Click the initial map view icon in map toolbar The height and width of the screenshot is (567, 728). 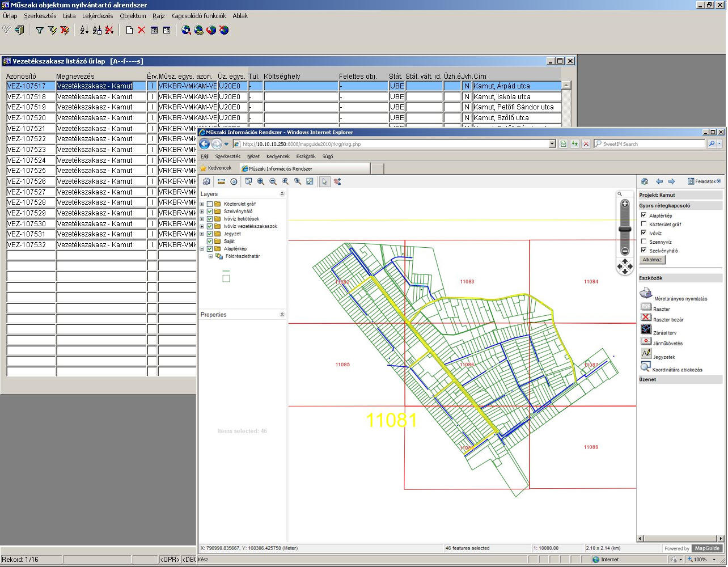[310, 182]
